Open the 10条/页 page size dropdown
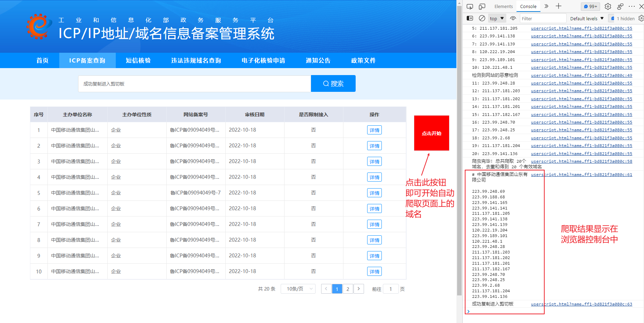Screen dimensions: 644x323 point(298,289)
